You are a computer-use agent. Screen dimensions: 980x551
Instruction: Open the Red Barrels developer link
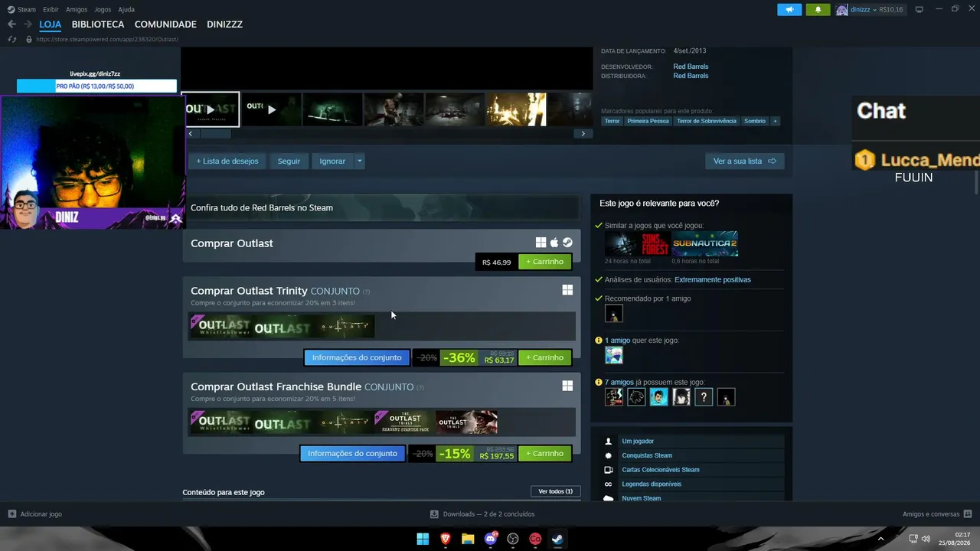691,67
